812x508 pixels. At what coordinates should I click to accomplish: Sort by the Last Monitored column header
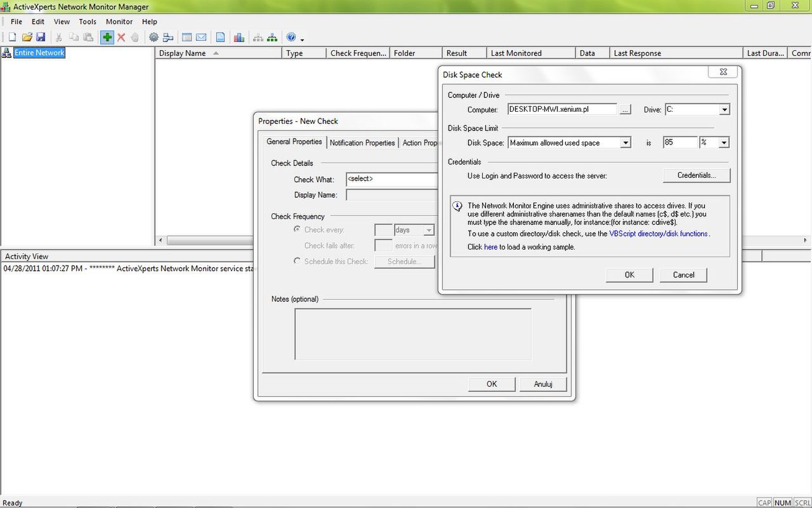tap(531, 53)
